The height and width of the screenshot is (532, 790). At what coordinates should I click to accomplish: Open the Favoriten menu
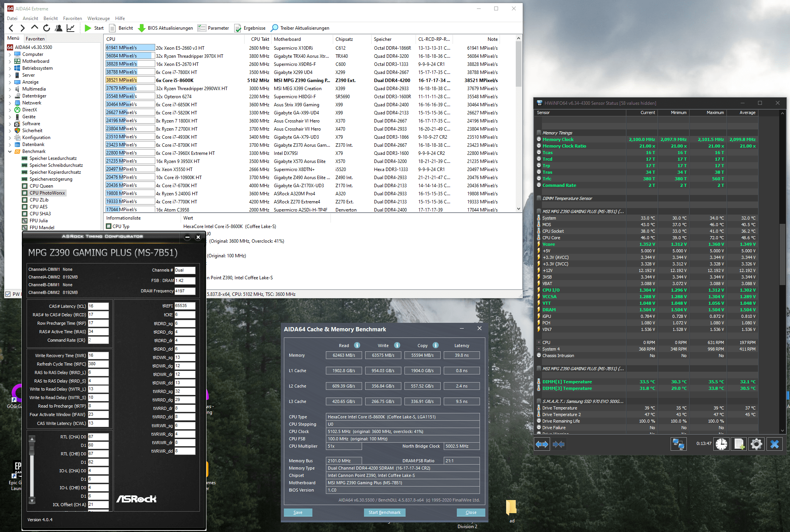(x=72, y=18)
